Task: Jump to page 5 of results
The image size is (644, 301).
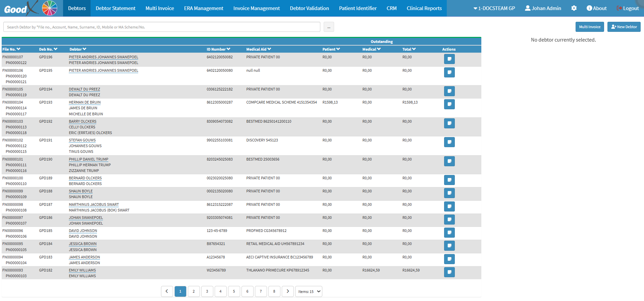Action: [234, 291]
